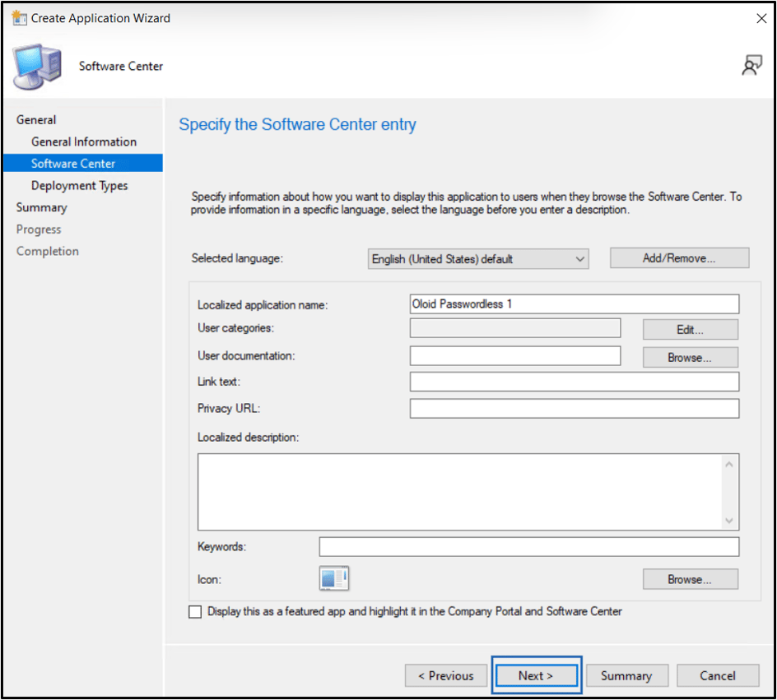Cancel the wizard
Image resolution: width=777 pixels, height=700 pixels.
718,676
